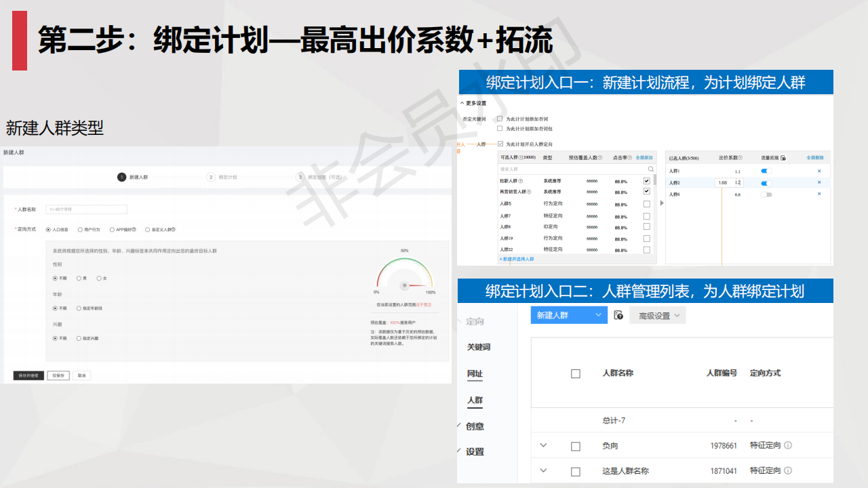The width and height of the screenshot is (868, 488).
Task: Click step 3 circle 绑定创意
Action: (300, 177)
